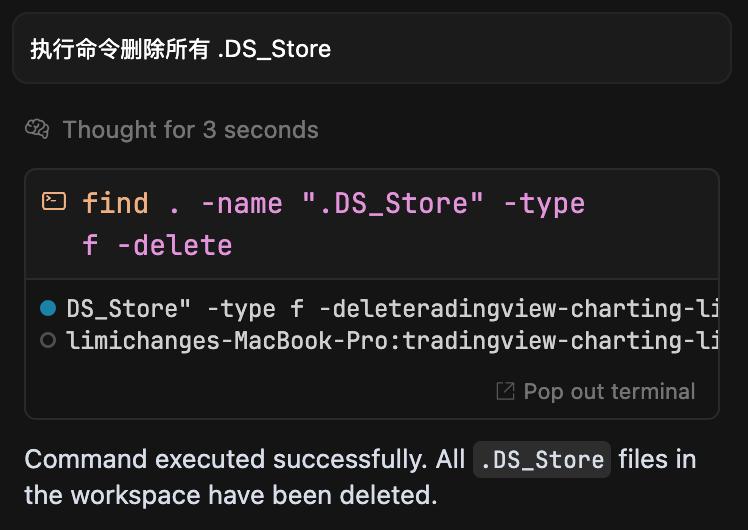Click the "执行命令删除所有" text in the message
This screenshot has width=748, height=530.
click(x=120, y=49)
